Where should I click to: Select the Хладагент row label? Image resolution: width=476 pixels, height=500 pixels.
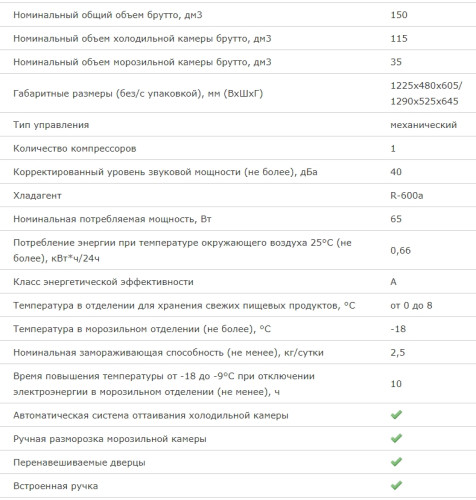pos(37,195)
